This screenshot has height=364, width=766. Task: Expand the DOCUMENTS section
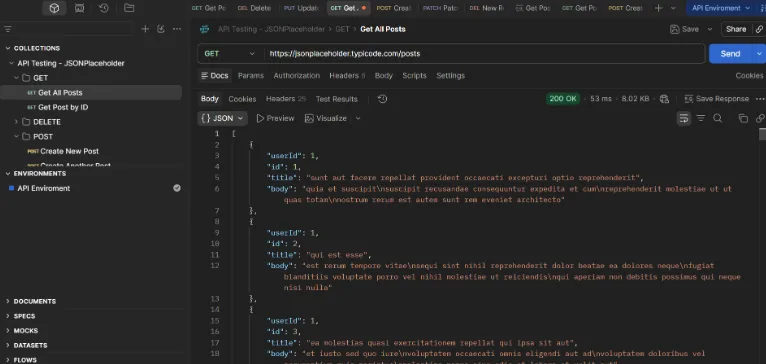[8, 301]
